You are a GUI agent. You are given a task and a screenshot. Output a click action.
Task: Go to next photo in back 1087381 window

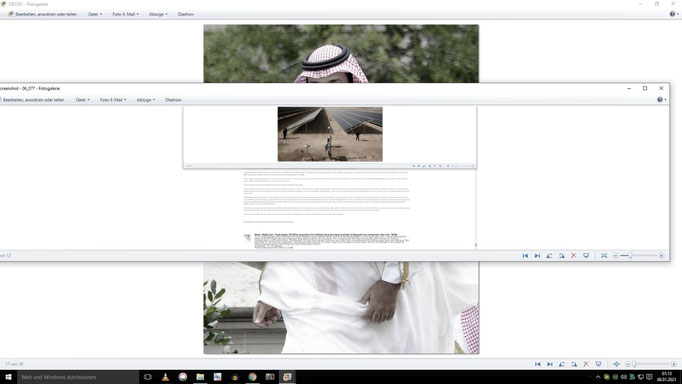click(x=550, y=364)
